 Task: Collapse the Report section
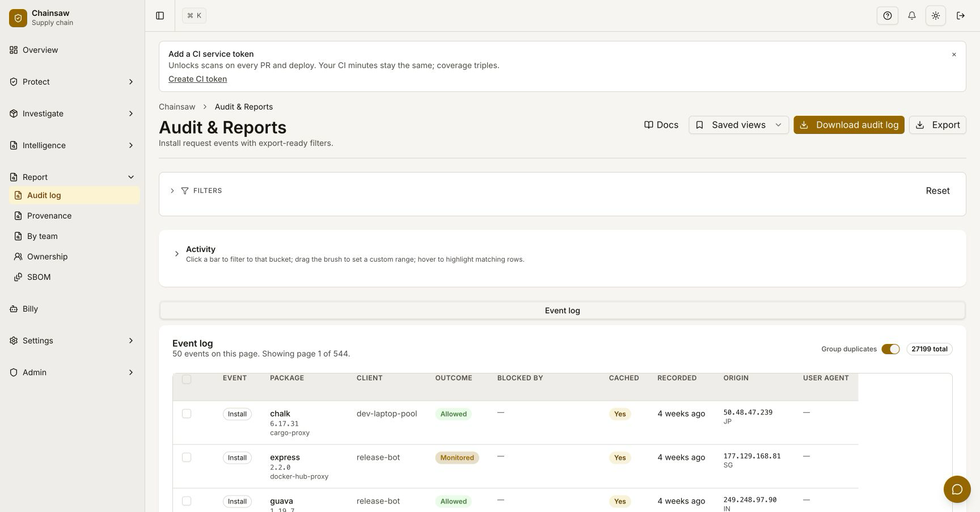(73, 177)
